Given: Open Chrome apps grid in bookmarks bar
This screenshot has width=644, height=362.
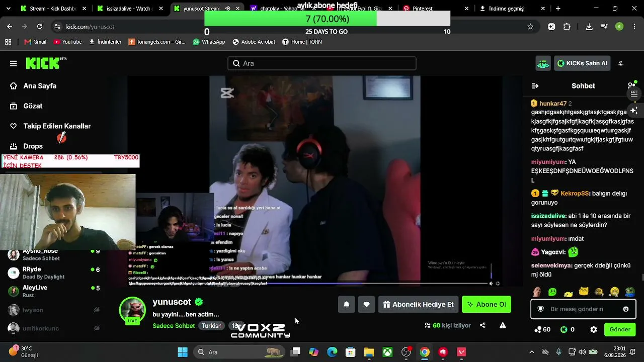Looking at the screenshot, I should tap(8, 42).
